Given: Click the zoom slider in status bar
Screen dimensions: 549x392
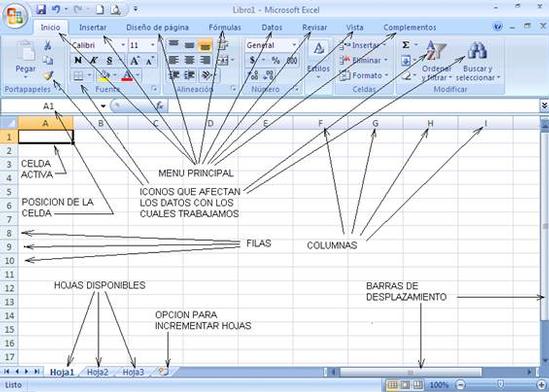Looking at the screenshot, I should click(501, 385).
